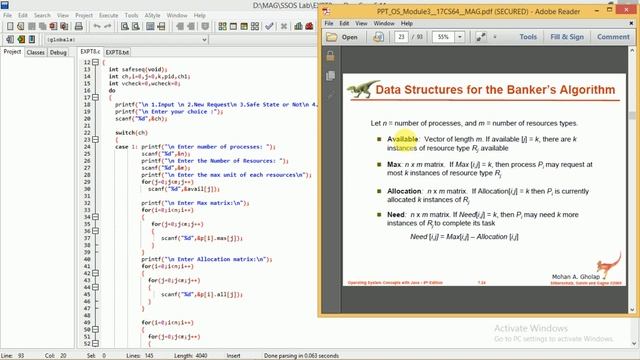Click the Print icon in Dev-C++ toolbar
Image resolution: width=640 pixels, height=360 pixels.
tap(79, 26)
